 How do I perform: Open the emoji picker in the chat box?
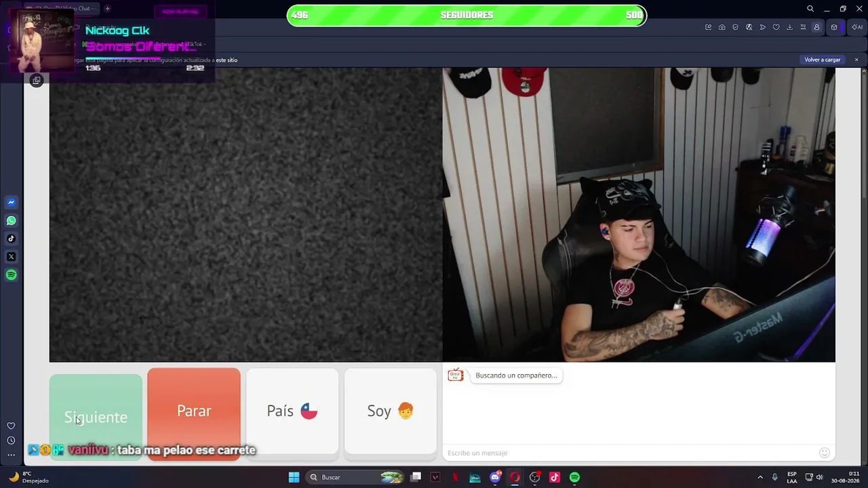pyautogui.click(x=825, y=453)
